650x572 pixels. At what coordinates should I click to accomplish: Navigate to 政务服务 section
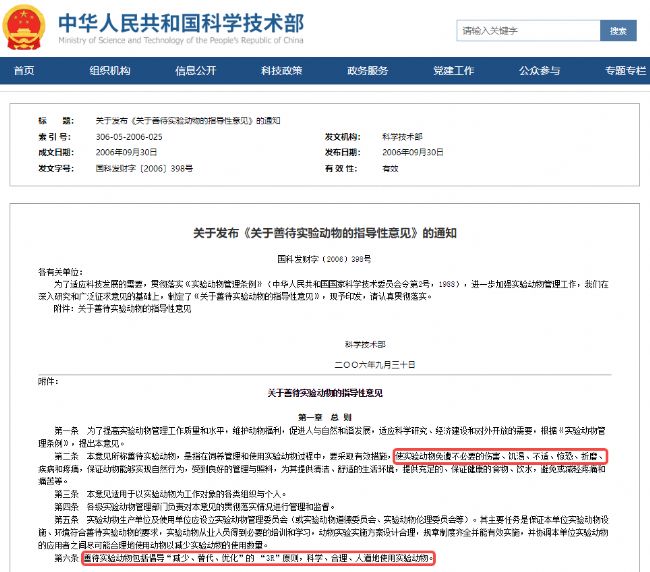click(368, 71)
